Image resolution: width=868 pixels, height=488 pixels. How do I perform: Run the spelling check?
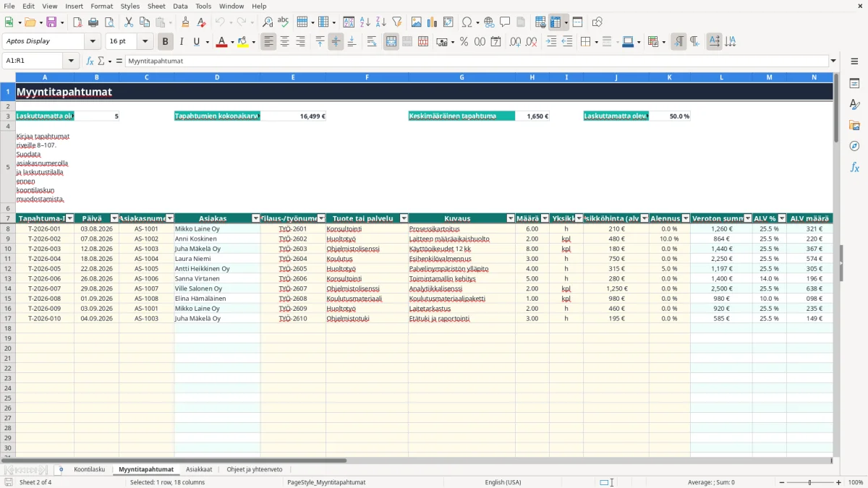click(x=284, y=22)
